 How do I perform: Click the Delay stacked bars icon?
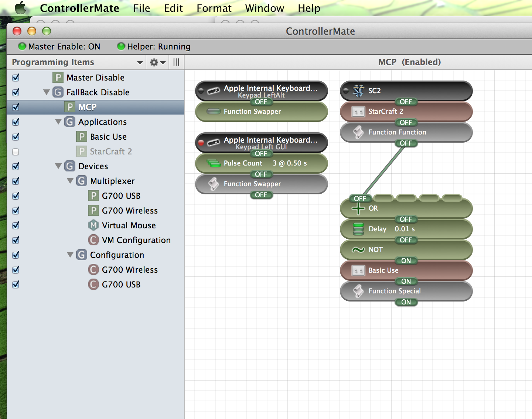click(x=358, y=229)
